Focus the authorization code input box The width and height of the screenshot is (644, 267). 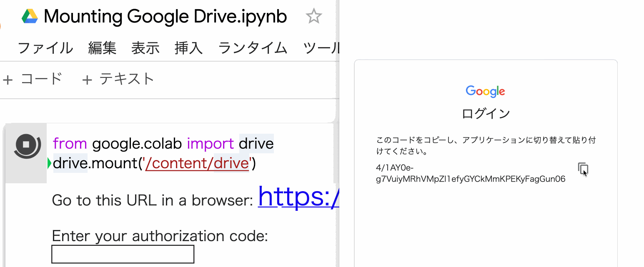pos(123,254)
